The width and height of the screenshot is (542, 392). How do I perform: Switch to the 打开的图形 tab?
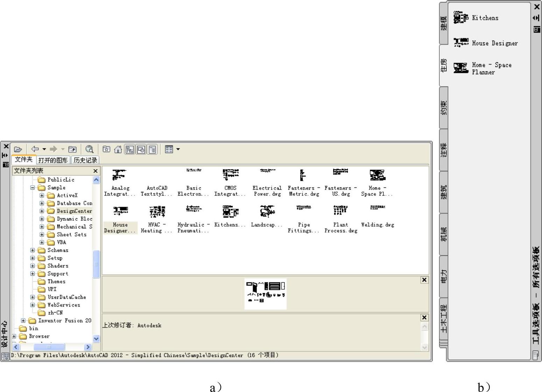[53, 160]
